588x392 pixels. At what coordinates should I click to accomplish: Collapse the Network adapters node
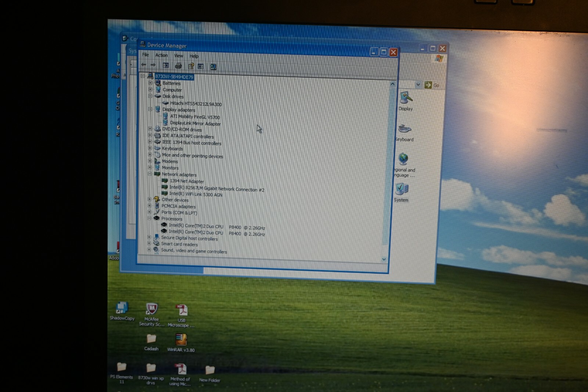(x=150, y=174)
